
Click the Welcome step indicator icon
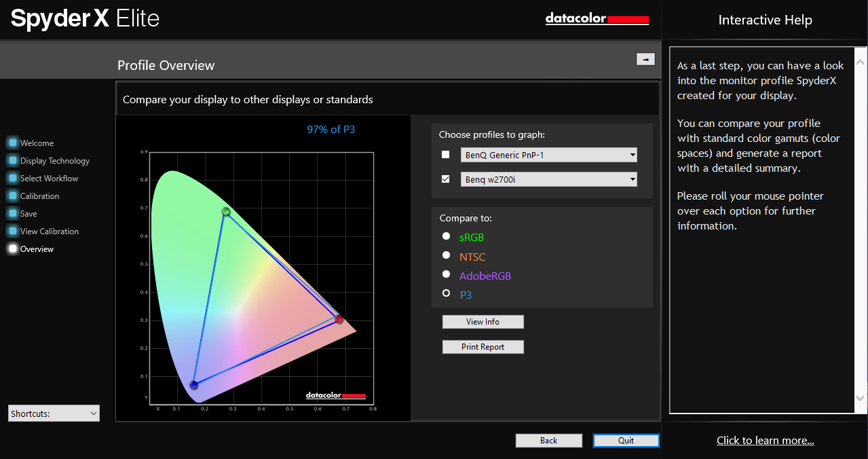(x=13, y=143)
